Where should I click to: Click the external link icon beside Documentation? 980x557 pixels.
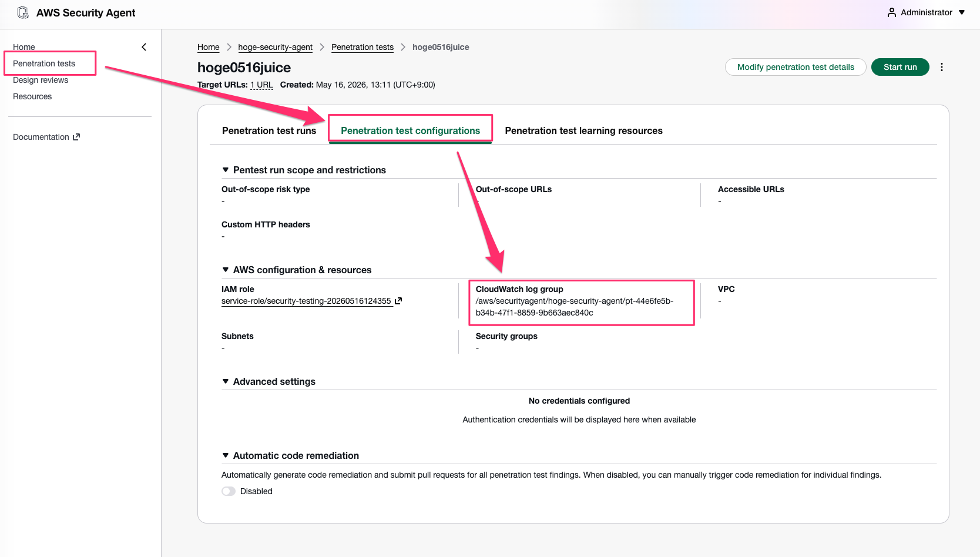[76, 137]
